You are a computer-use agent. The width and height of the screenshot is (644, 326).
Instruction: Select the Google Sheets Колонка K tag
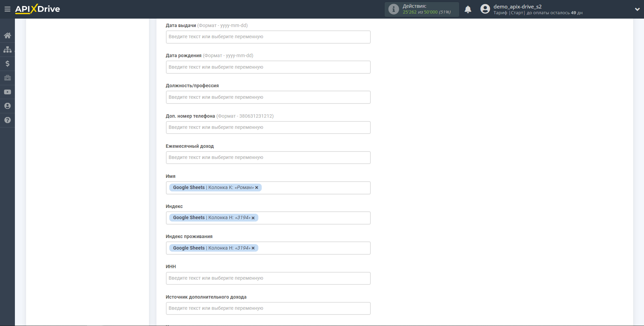215,188
